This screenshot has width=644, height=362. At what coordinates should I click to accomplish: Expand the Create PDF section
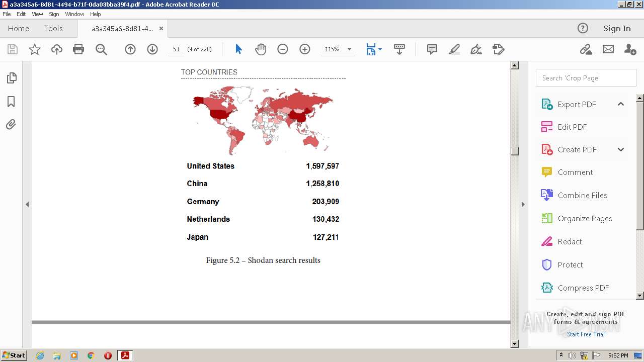[x=621, y=149]
